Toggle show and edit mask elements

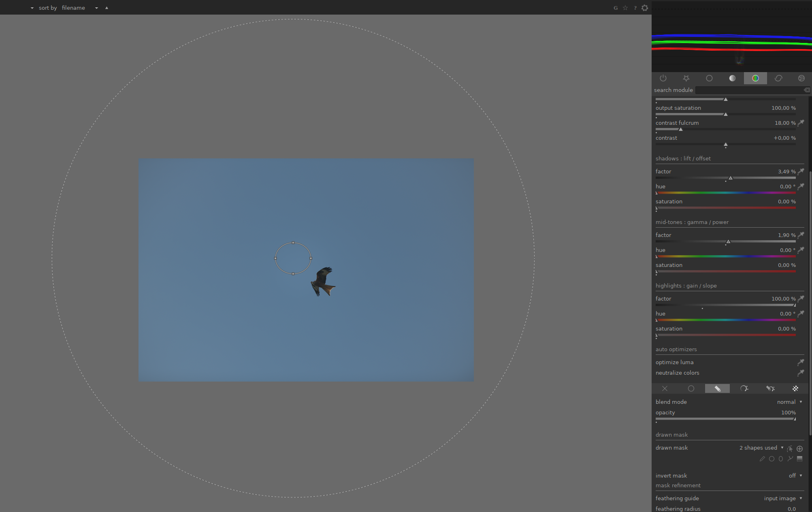tap(790, 449)
